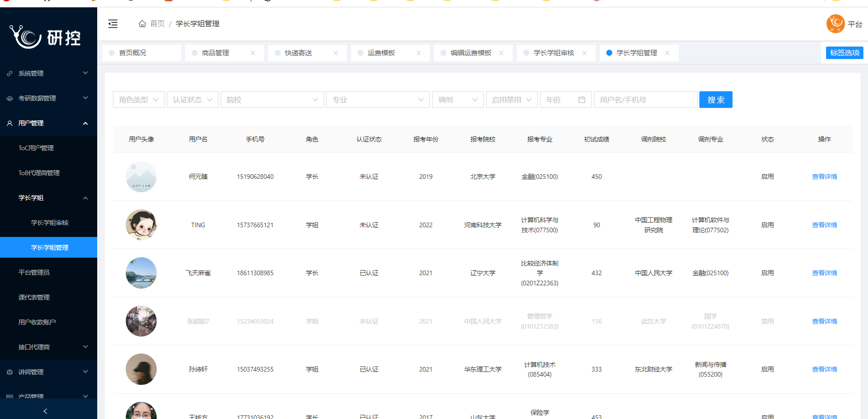Expand 系统管理 menu chevron
This screenshot has height=419, width=868.
[85, 73]
